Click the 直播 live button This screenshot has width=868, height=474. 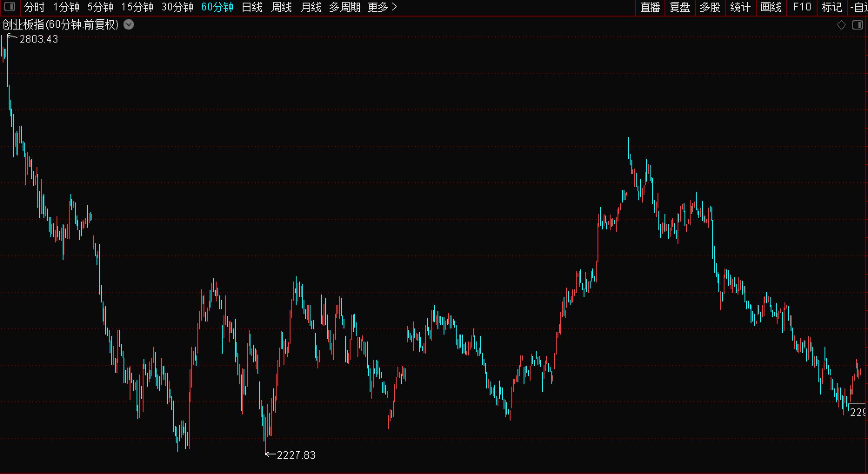click(650, 7)
